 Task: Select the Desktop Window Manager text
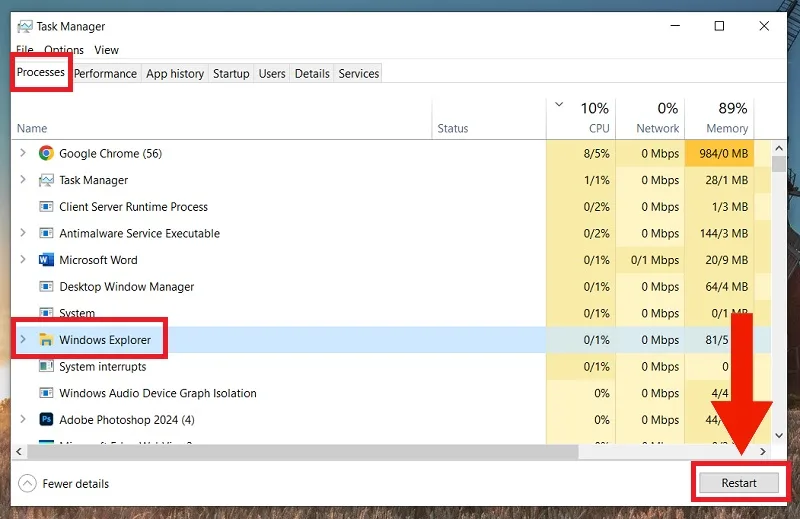click(127, 287)
